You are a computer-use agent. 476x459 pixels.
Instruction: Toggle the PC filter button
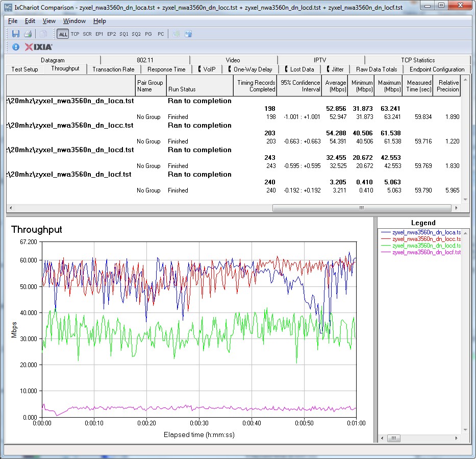(161, 34)
